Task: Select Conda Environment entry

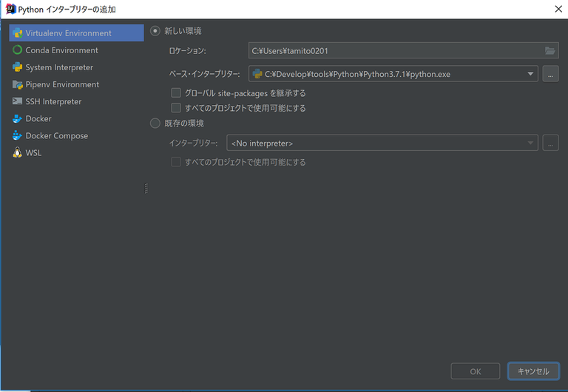Action: pos(76,50)
